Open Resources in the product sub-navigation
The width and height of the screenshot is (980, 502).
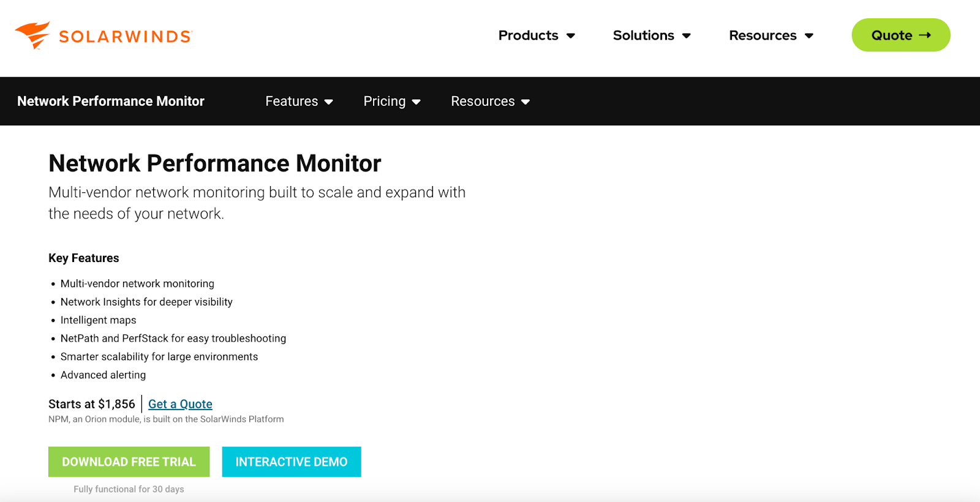pos(483,101)
